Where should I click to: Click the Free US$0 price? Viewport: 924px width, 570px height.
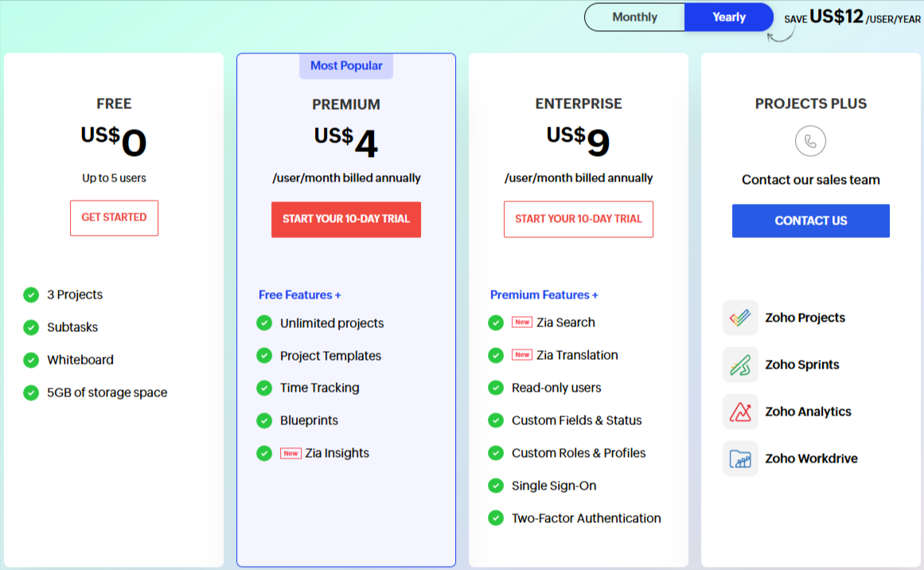coord(114,141)
